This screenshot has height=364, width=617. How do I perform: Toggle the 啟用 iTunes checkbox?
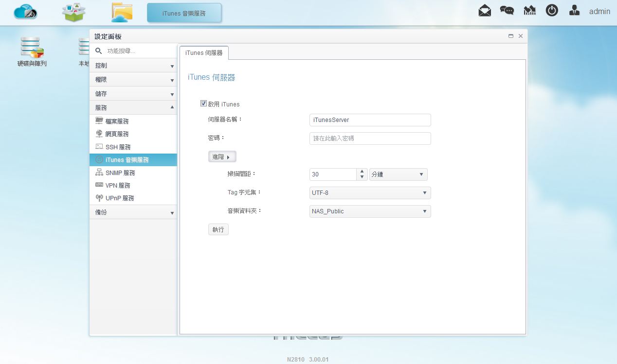(x=203, y=104)
